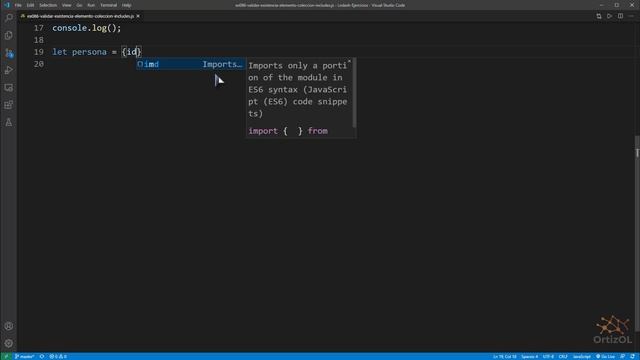This screenshot has height=360, width=640.
Task: Open errors and warnings count in status bar
Action: (58, 356)
